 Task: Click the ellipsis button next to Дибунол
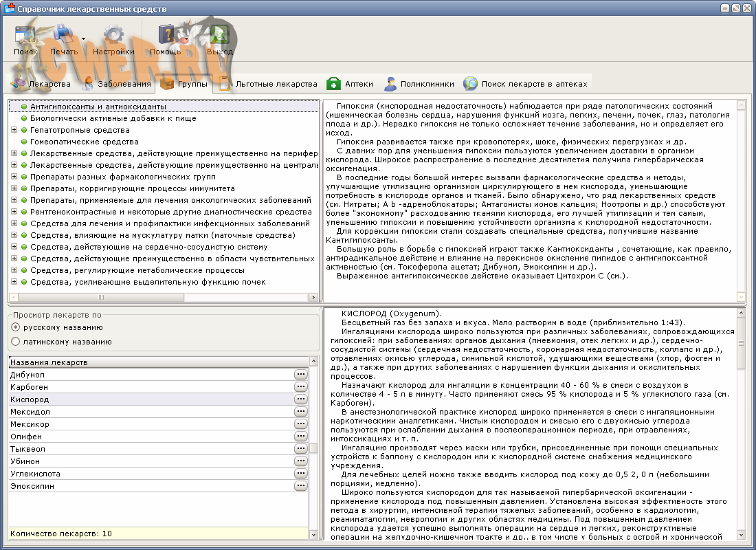coord(300,375)
